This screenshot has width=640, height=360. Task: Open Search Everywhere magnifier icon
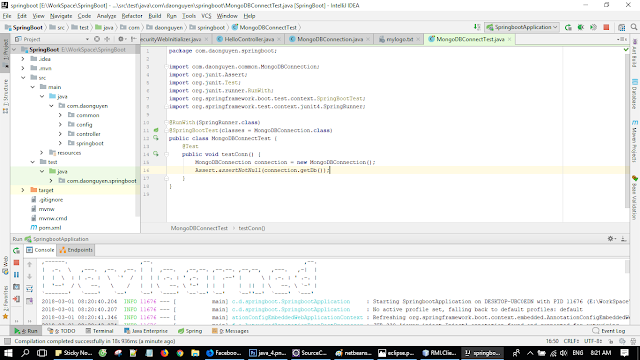(x=634, y=27)
